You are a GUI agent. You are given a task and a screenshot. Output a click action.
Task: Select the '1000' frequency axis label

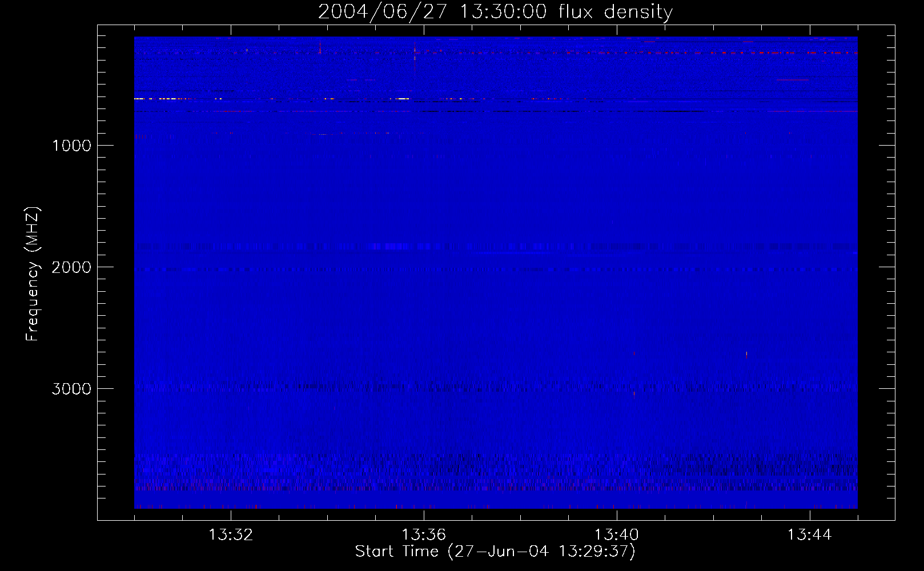coord(71,145)
